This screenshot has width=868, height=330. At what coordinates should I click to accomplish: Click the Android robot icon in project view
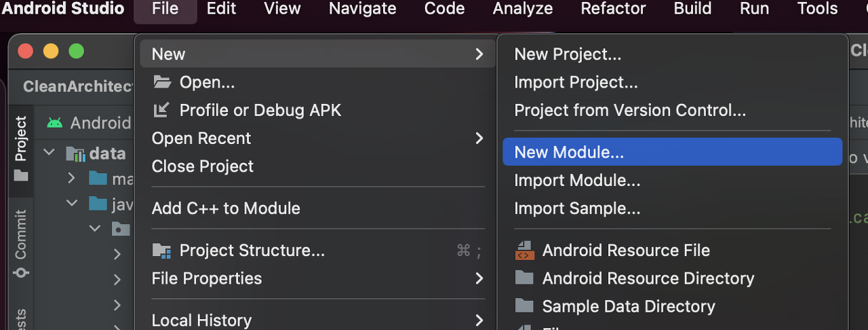55,123
